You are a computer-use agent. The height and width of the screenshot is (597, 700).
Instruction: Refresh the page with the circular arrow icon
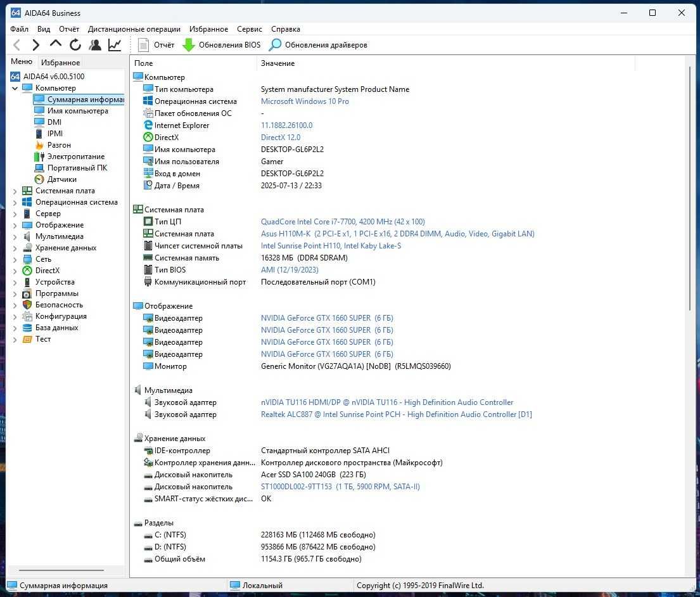point(75,44)
